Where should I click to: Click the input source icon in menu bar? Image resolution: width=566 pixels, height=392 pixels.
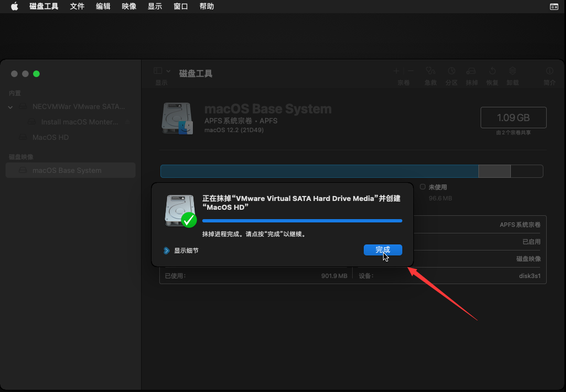(554, 7)
